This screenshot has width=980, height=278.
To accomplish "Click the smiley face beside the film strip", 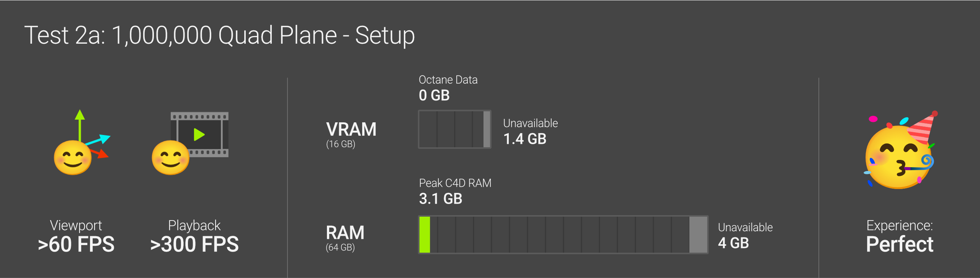I will tap(170, 158).
